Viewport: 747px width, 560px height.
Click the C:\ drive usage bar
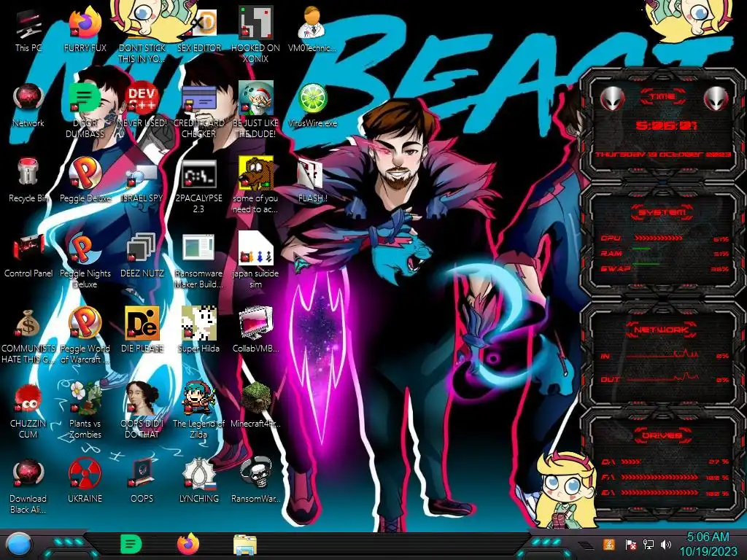coord(631,462)
